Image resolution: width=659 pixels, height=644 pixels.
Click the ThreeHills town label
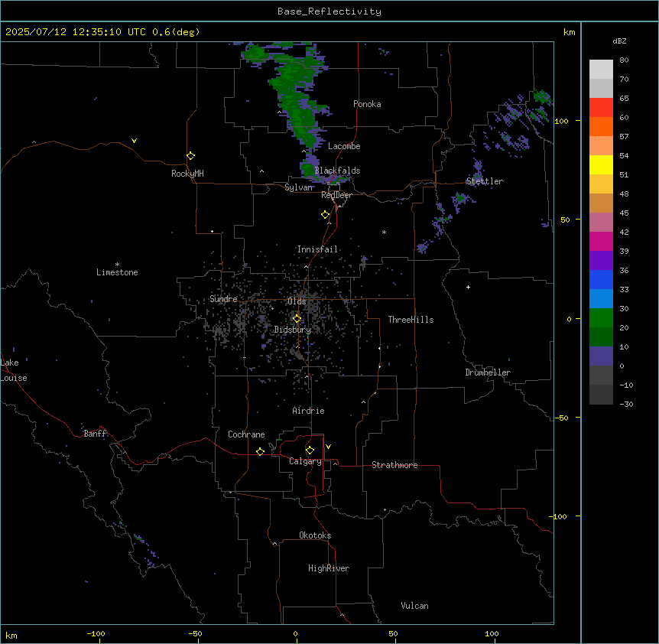(x=411, y=320)
